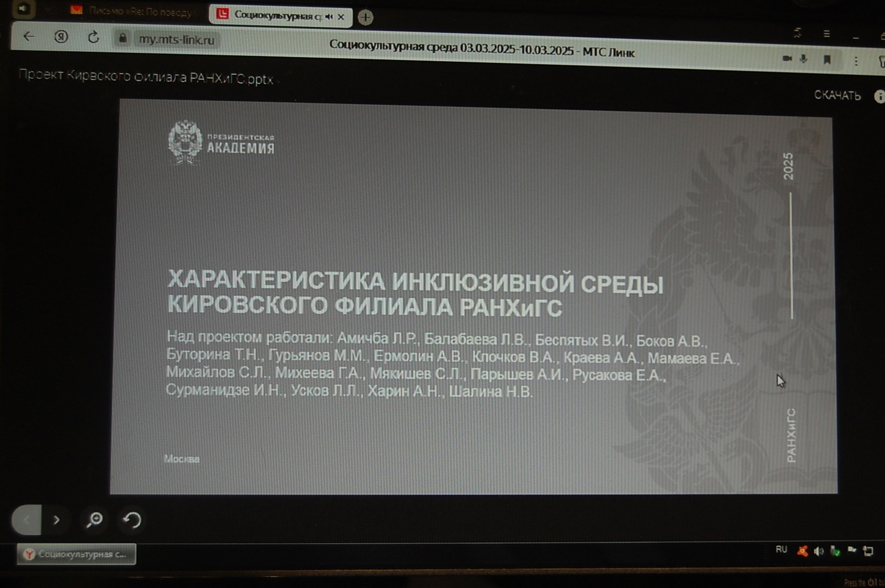The height and width of the screenshot is (588, 885).
Task: Mute the tab using its speaker icon
Action: click(328, 16)
